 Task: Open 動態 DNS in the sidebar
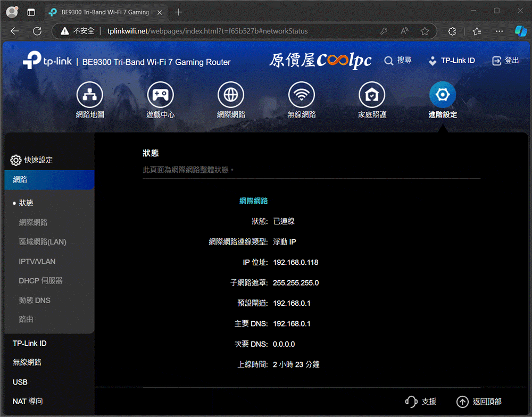coord(35,301)
